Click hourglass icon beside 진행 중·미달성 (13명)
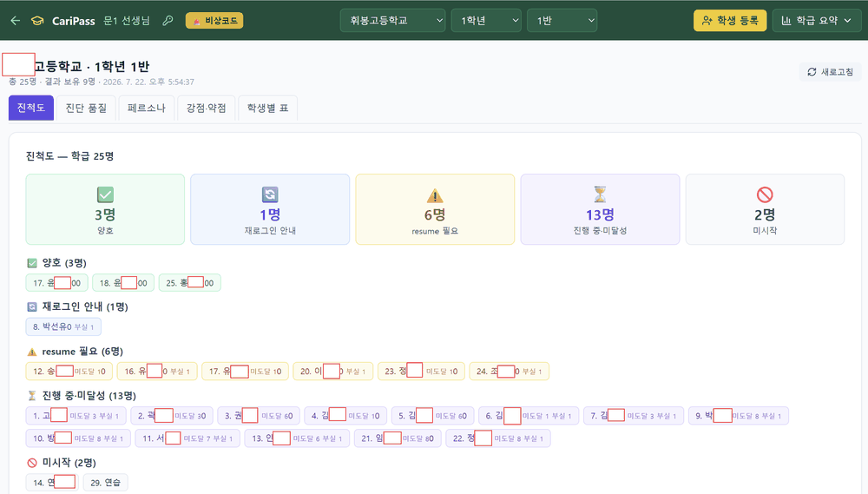The image size is (868, 494). pos(32,395)
